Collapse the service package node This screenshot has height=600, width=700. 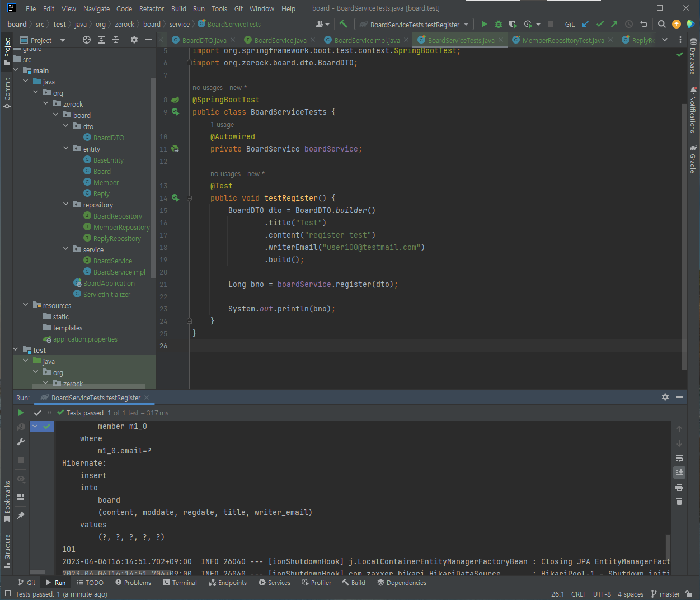(66, 249)
